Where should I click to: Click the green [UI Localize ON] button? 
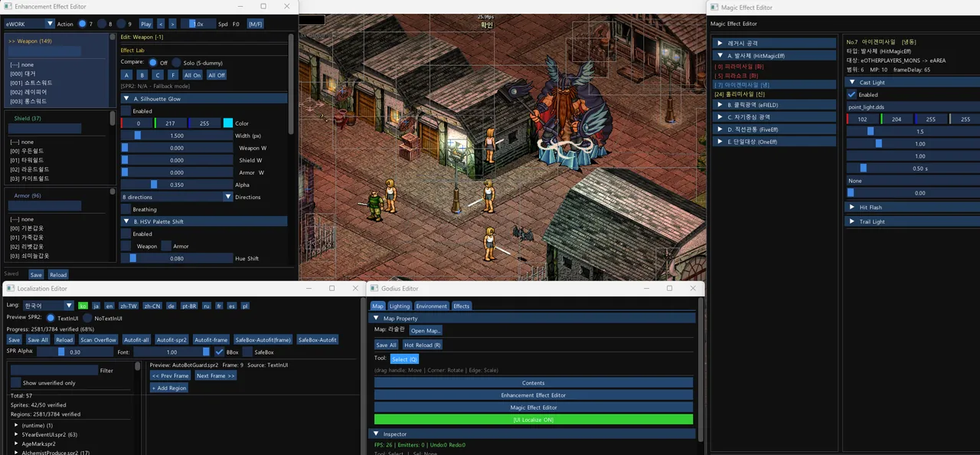534,419
